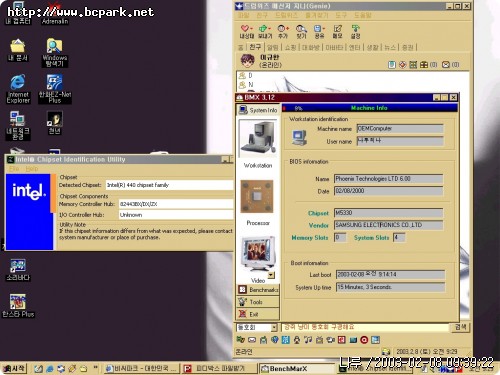Viewport: 500px width, 375px height.
Task: Click the green Send icon in Genie toolbar
Action: tap(265, 31)
